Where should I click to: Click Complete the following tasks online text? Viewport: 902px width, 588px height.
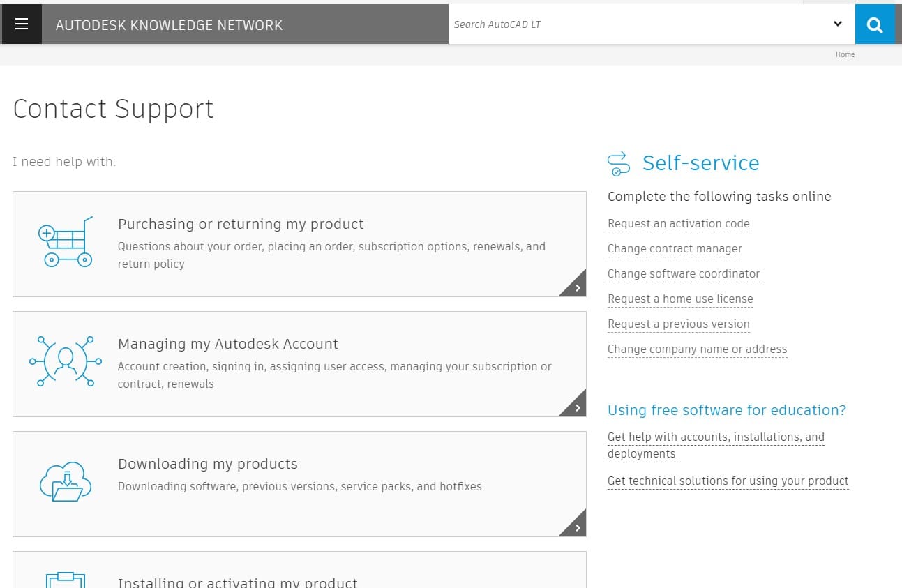[719, 197]
